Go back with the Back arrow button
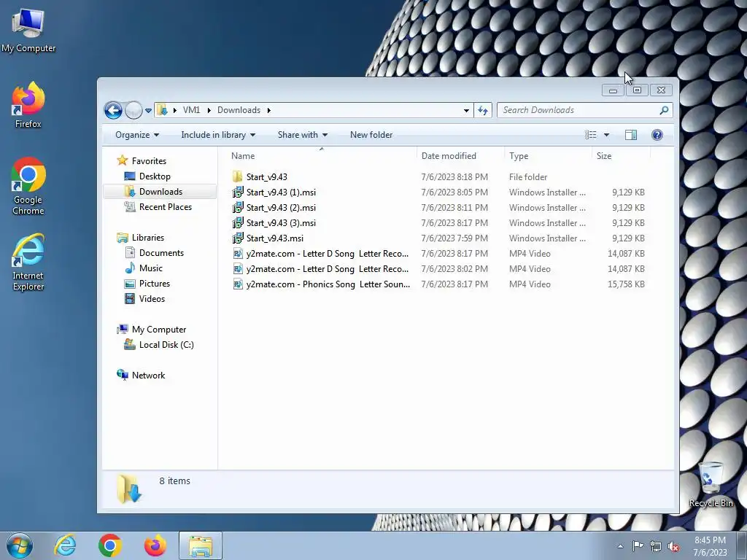Screen dimensions: 747x560 113,111
